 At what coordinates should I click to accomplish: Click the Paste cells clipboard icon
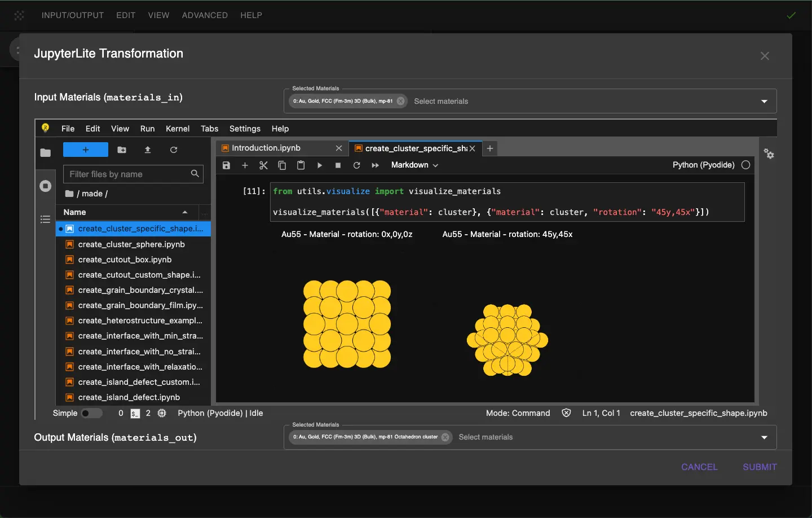[x=301, y=165]
